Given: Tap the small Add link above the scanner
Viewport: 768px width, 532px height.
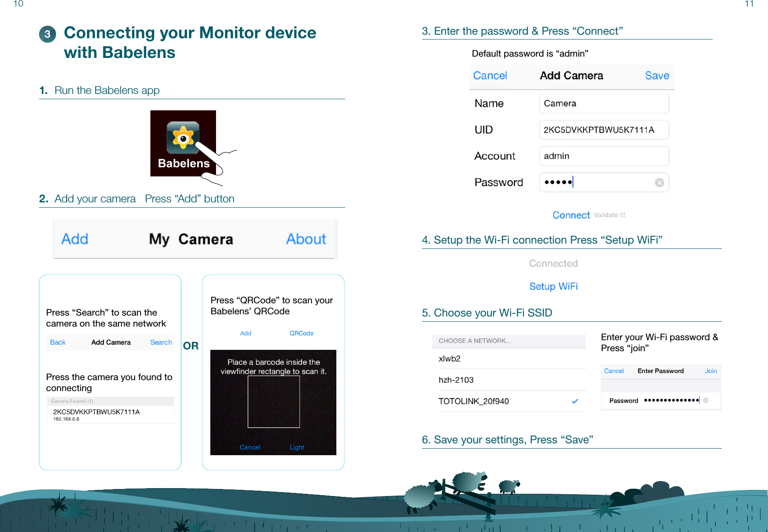Looking at the screenshot, I should [x=245, y=333].
